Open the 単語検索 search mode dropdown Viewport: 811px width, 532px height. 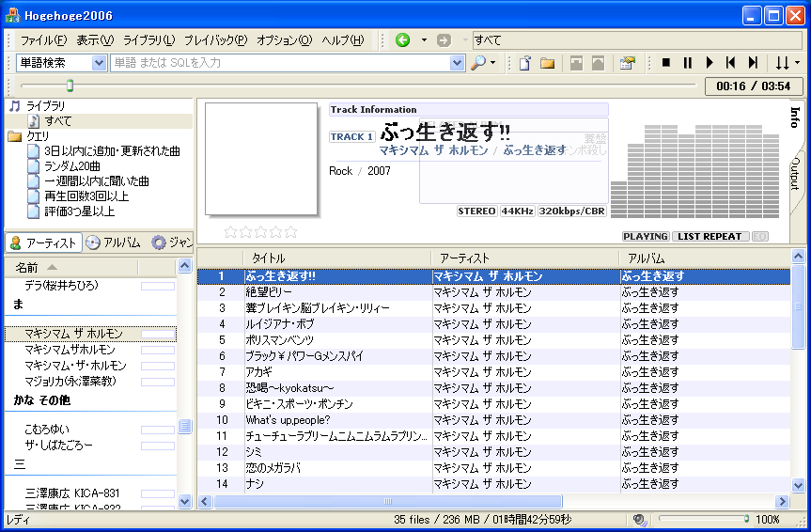point(99,63)
